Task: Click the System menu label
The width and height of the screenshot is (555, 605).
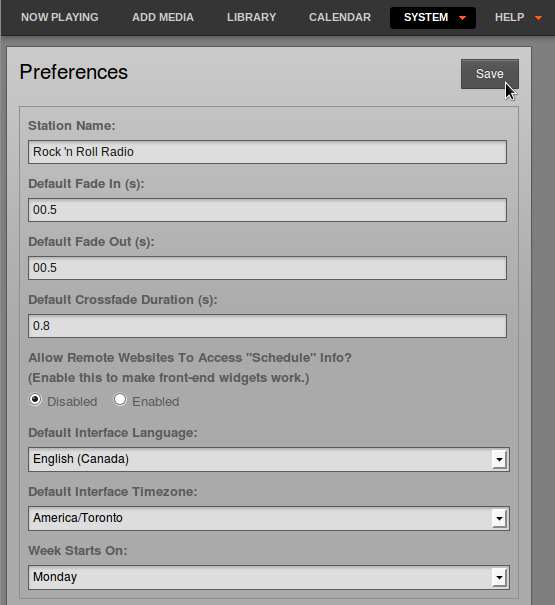Action: coord(426,17)
